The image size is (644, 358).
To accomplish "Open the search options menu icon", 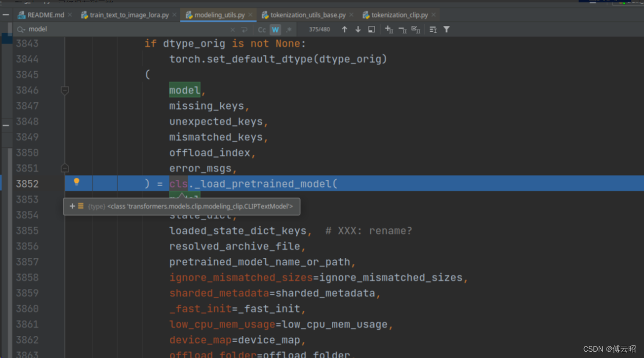I will pyautogui.click(x=434, y=30).
